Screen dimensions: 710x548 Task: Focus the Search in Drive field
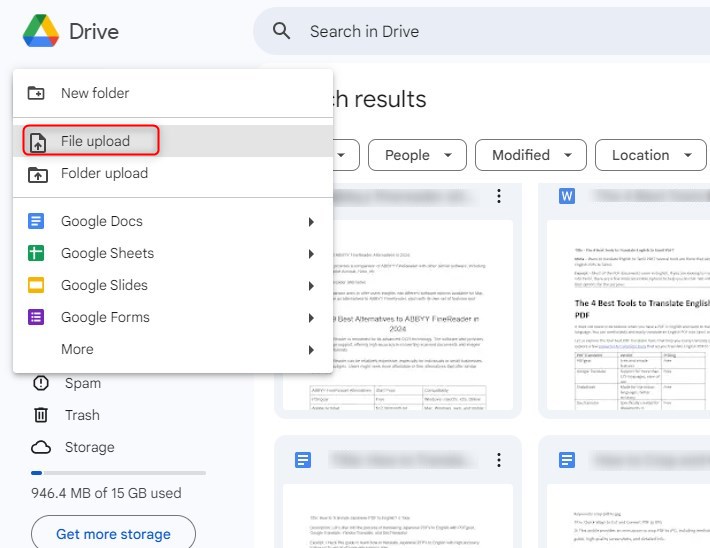pos(482,31)
